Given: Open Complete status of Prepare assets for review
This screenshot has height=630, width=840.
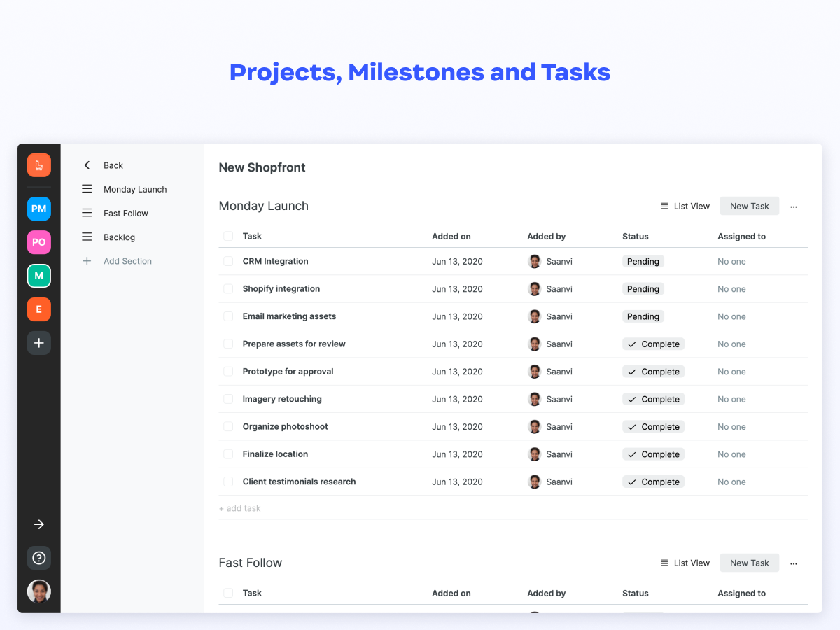Looking at the screenshot, I should click(654, 344).
